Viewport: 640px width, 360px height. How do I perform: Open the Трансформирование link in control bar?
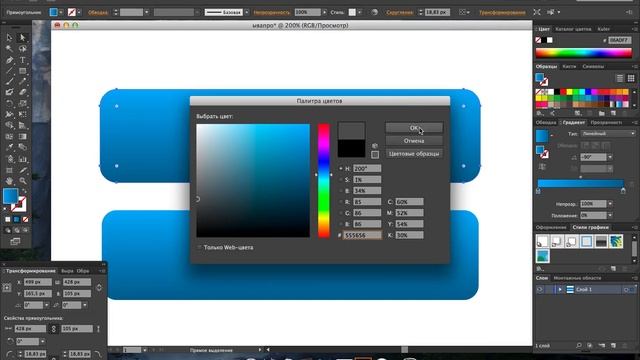point(502,12)
